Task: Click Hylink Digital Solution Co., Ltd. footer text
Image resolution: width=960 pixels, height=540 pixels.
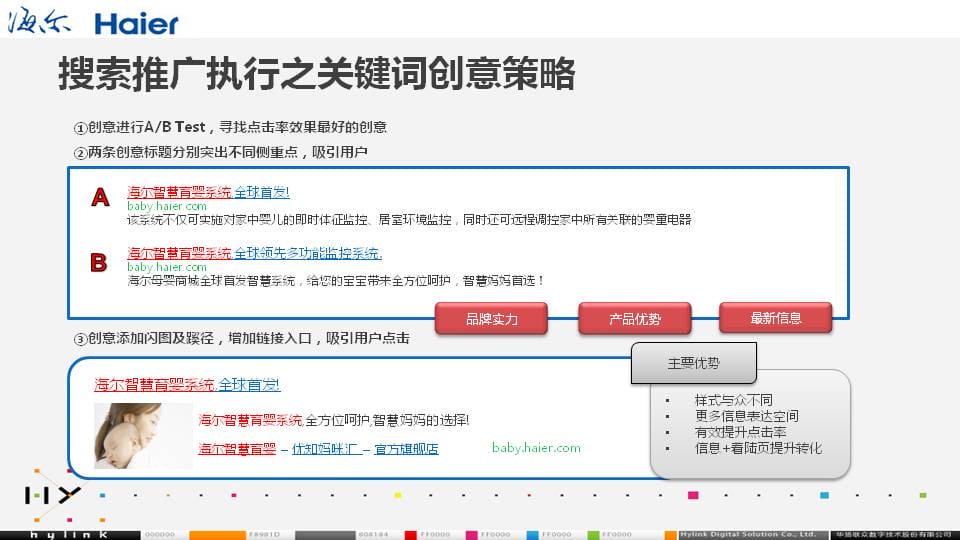Action: (x=748, y=534)
